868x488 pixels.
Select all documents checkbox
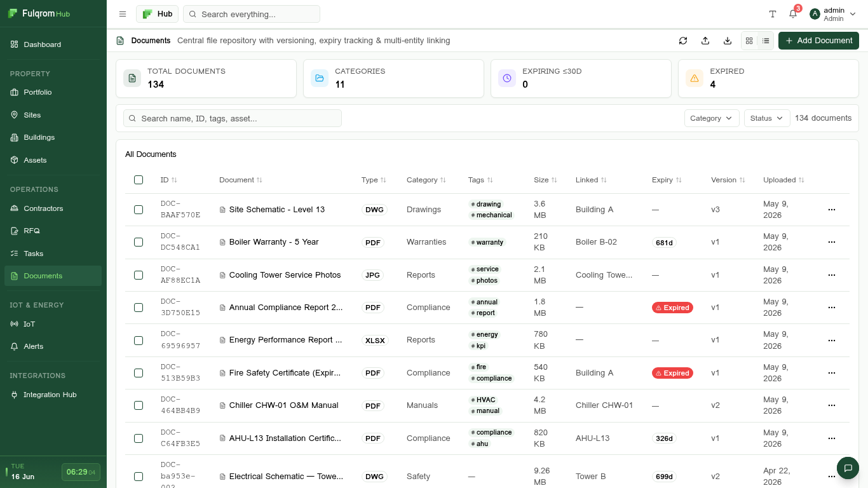pos(139,180)
